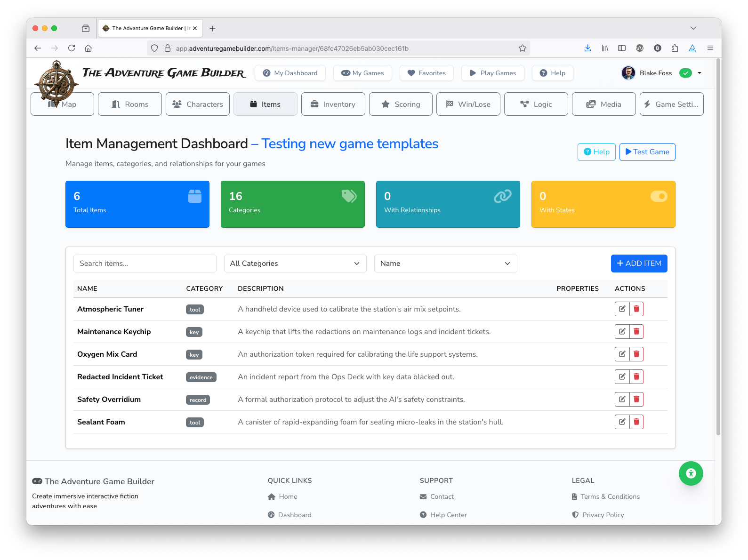748x560 pixels.
Task: Click trash icon for Oxygen Mix Card
Action: click(x=636, y=354)
